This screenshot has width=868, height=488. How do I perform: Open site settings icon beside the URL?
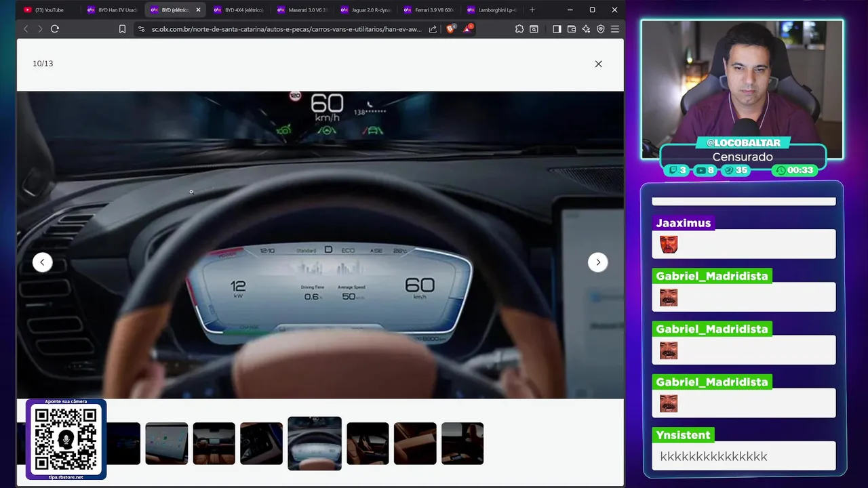click(x=141, y=29)
